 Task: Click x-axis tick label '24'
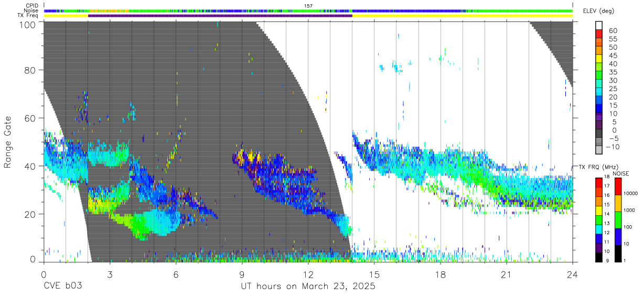point(573,274)
